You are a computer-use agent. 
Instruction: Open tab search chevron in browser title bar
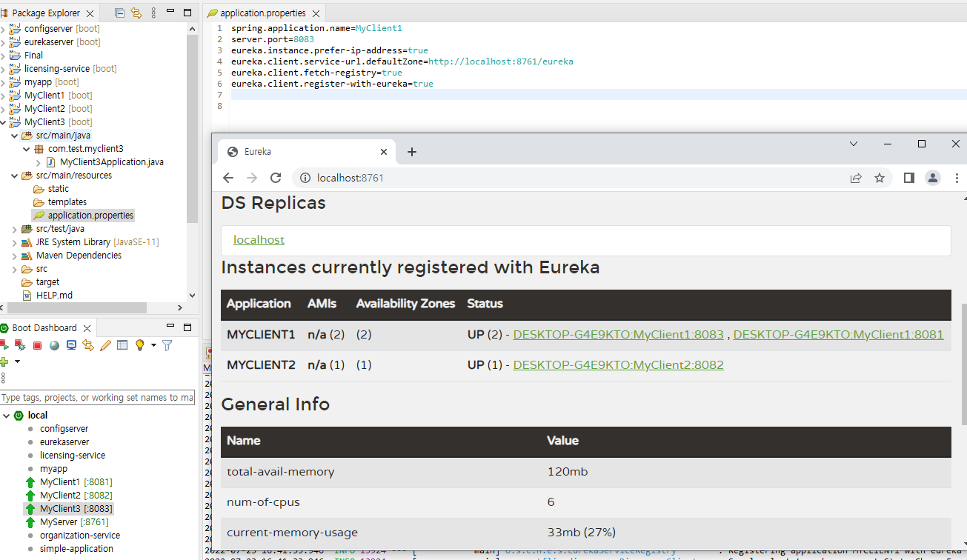coord(854,144)
